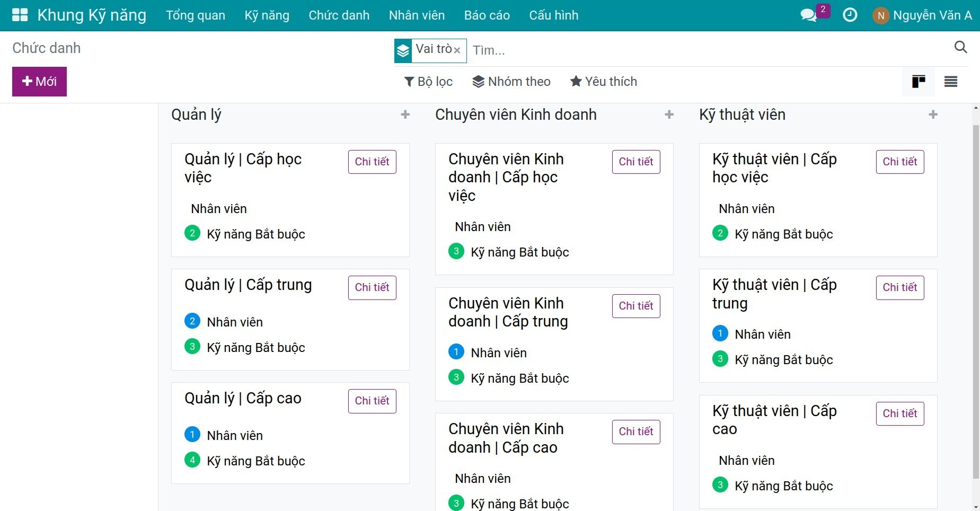The image size is (980, 511).
Task: Add a card in Quản lý column
Action: (x=405, y=114)
